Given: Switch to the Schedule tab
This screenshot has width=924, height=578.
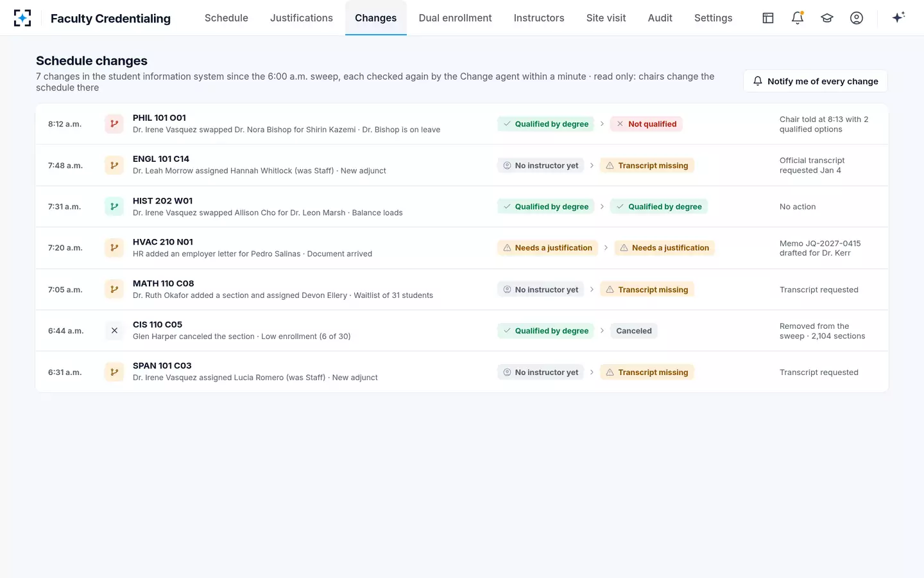Looking at the screenshot, I should point(227,18).
